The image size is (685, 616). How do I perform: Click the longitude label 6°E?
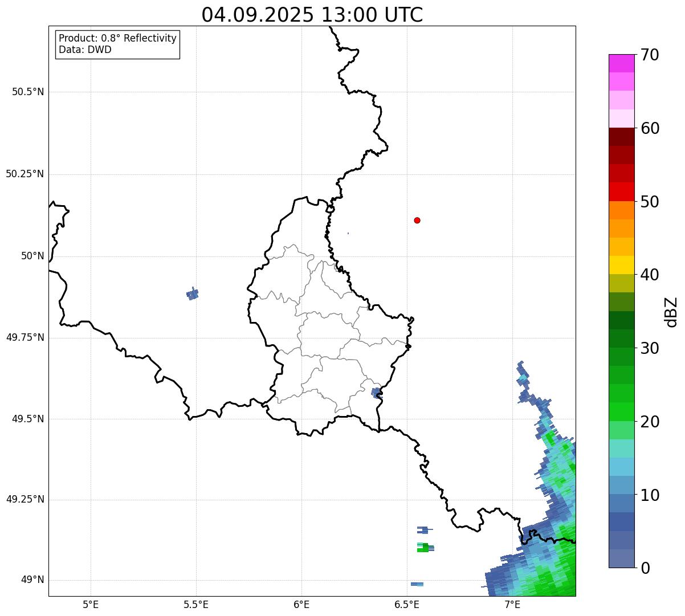[x=301, y=604]
